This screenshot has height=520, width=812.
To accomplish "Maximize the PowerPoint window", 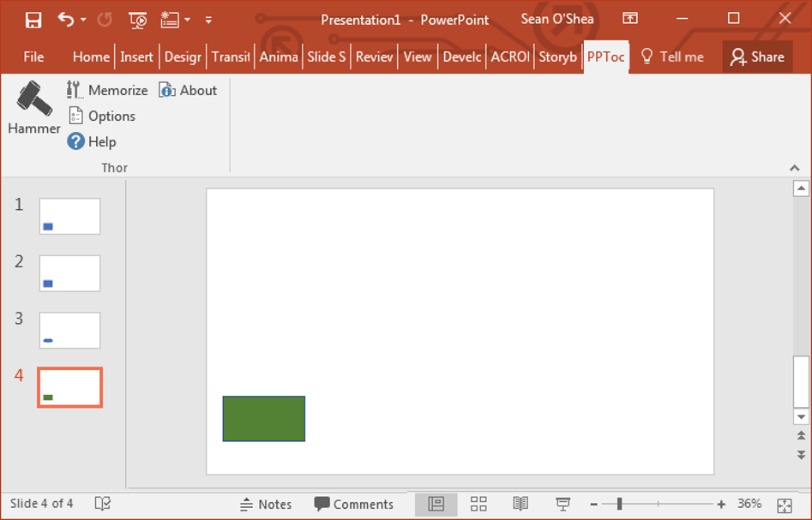I will tap(733, 19).
